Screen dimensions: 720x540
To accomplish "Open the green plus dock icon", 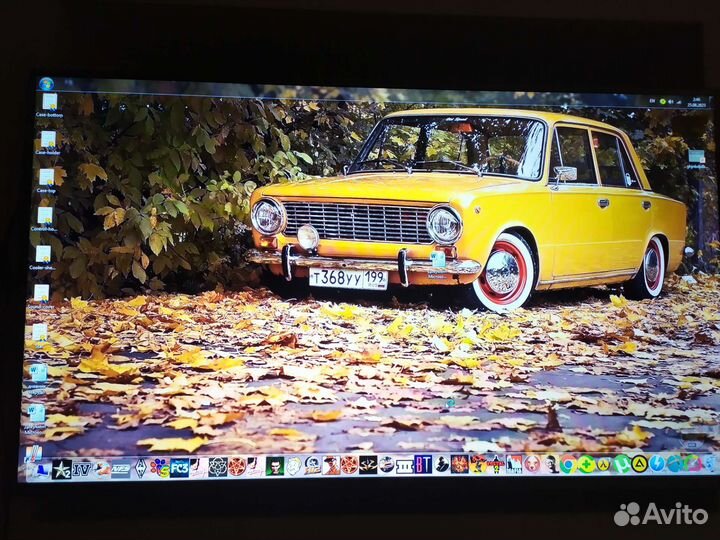I will coord(586,463).
